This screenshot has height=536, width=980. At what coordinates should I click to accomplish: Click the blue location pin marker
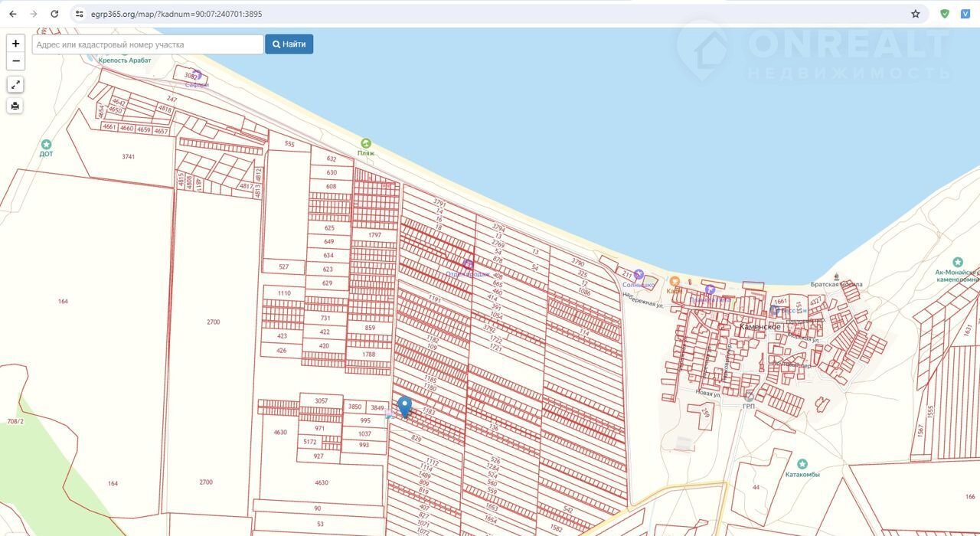point(405,406)
